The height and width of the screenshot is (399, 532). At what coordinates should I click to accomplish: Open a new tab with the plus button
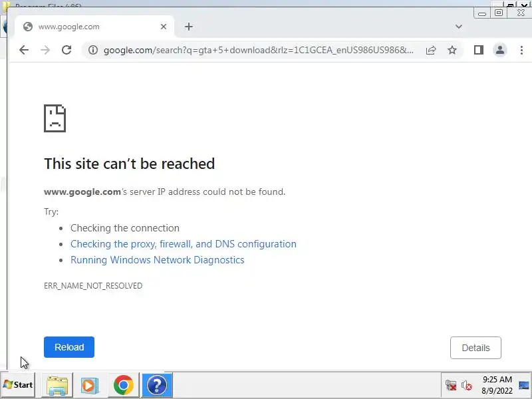point(189,27)
